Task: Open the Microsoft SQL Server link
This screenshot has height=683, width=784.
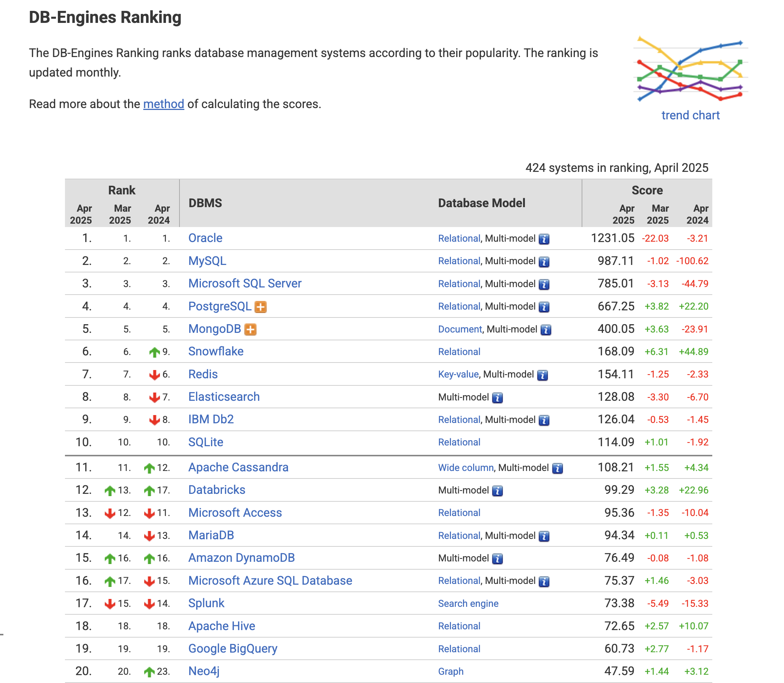Action: click(x=245, y=284)
